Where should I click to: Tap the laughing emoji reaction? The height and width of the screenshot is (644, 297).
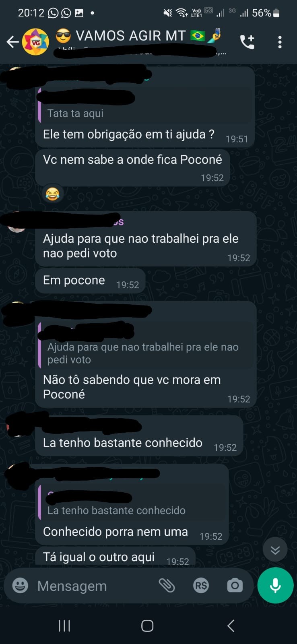click(x=52, y=194)
